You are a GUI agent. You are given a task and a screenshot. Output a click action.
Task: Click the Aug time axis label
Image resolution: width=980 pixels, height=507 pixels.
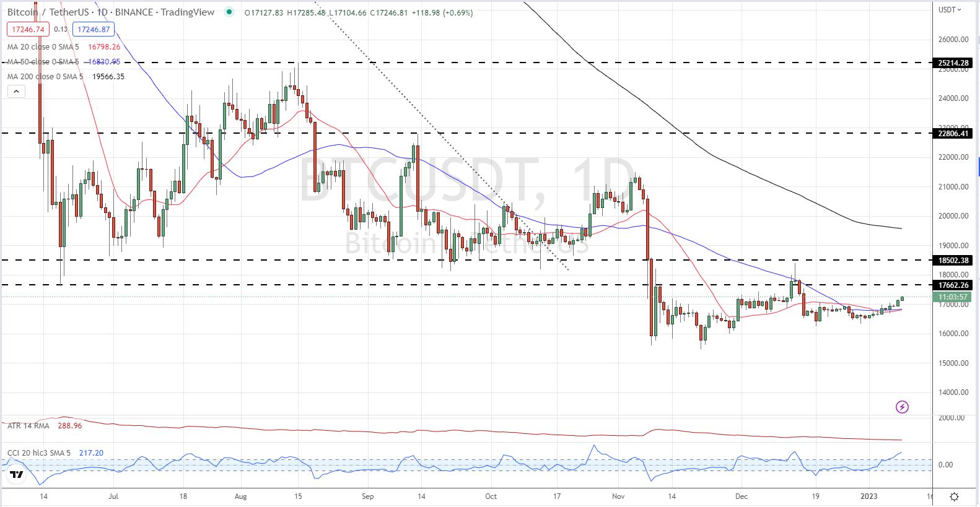(241, 496)
